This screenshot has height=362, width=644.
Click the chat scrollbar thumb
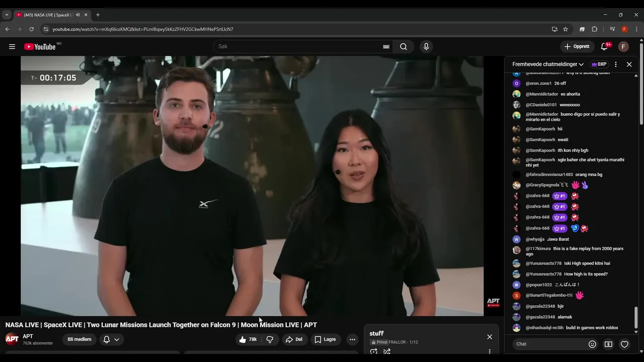pos(636,318)
